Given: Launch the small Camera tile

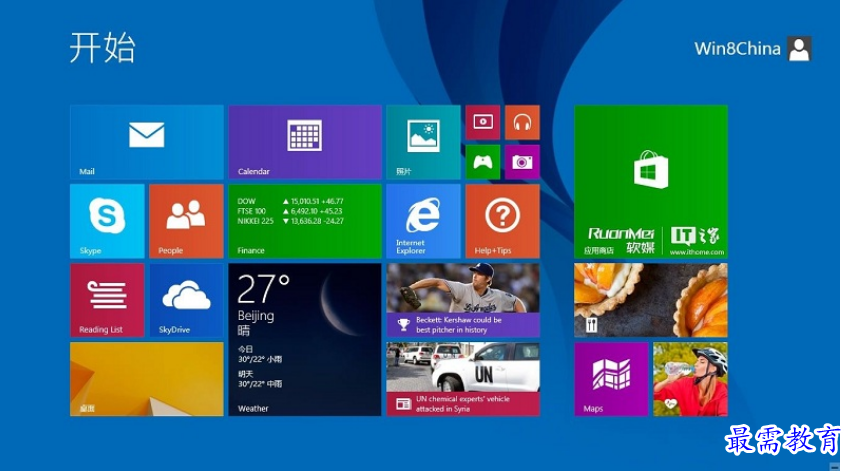Looking at the screenshot, I should [x=522, y=161].
